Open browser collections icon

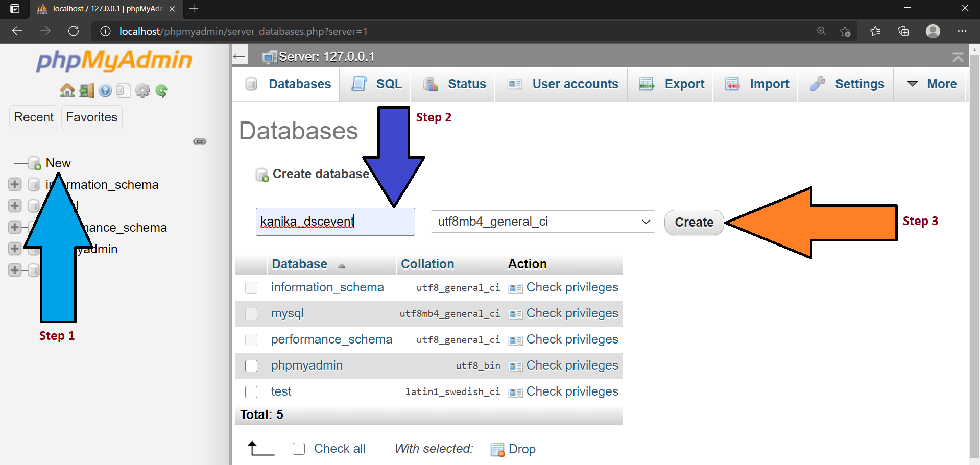pos(903,31)
